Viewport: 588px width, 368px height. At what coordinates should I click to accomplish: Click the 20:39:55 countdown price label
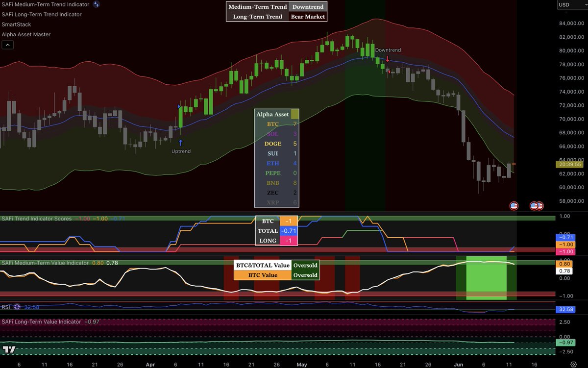tap(569, 165)
